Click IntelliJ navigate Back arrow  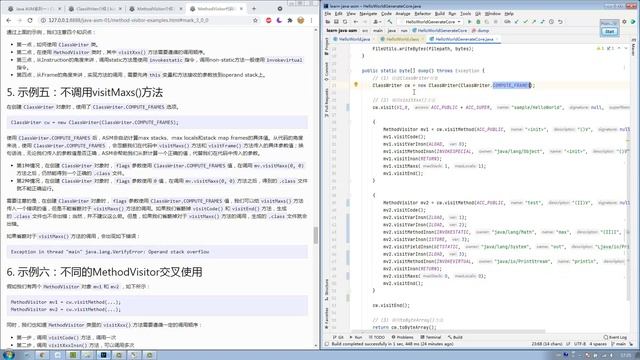coord(356,22)
